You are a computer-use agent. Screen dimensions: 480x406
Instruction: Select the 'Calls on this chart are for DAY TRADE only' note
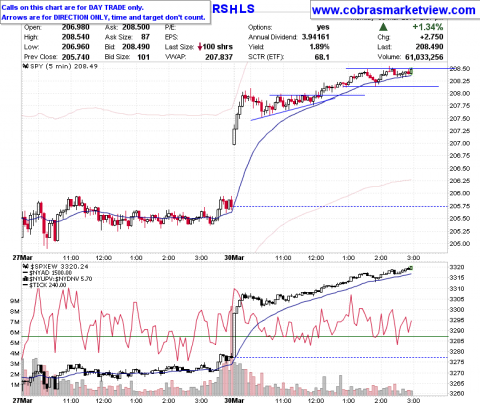[x=72, y=7]
